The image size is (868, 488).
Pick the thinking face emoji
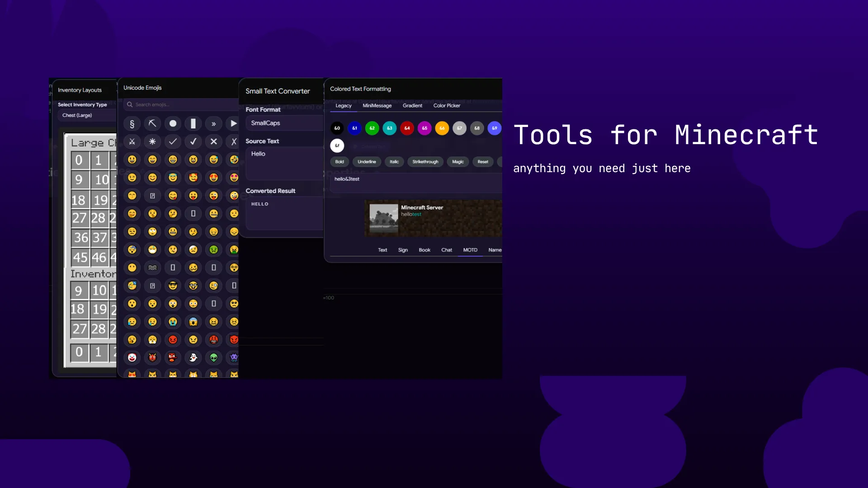pyautogui.click(x=173, y=214)
